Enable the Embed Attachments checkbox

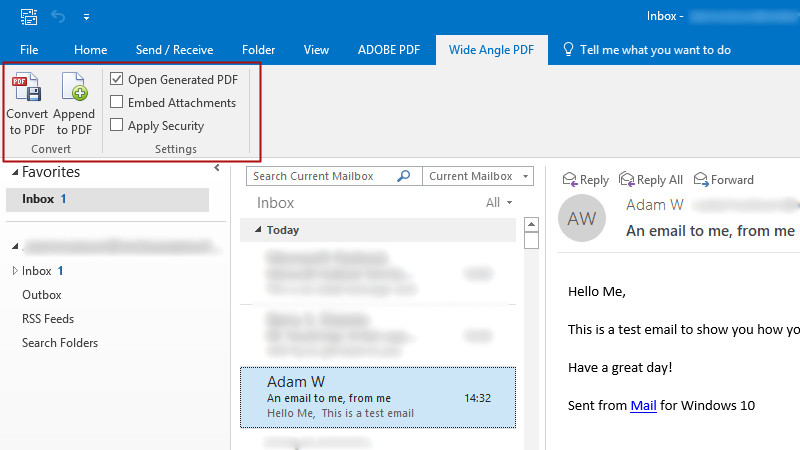(x=117, y=102)
